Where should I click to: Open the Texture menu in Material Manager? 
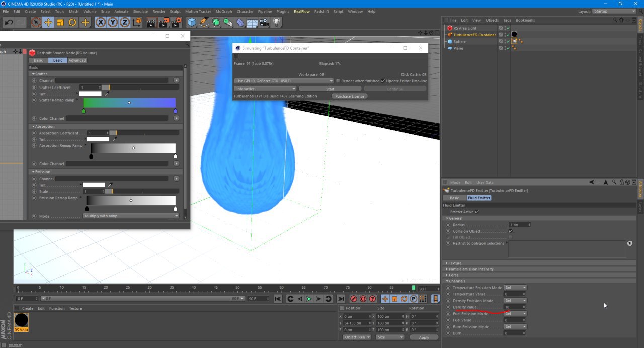coord(75,308)
